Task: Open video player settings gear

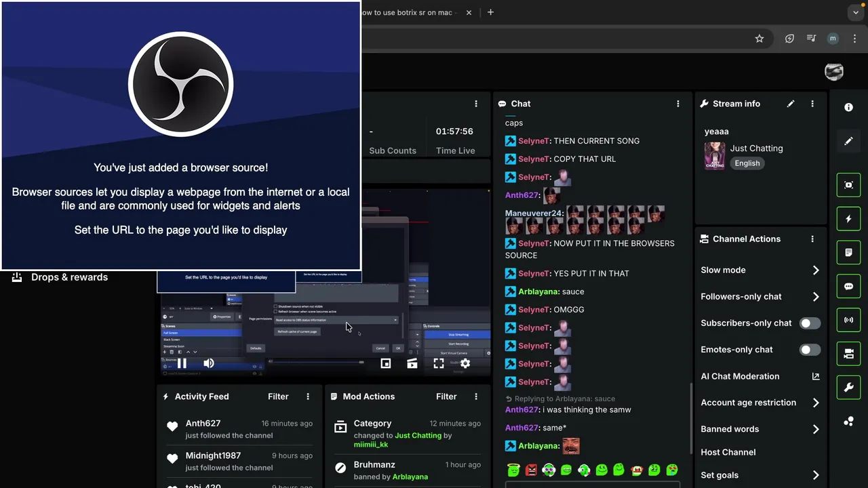Action: click(465, 363)
